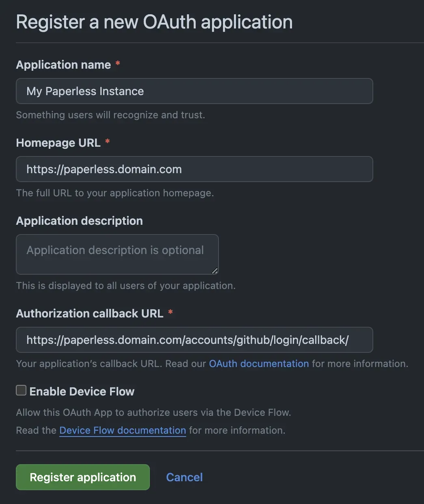The width and height of the screenshot is (424, 504).
Task: Click the 'Application name' label
Action: click(x=63, y=65)
